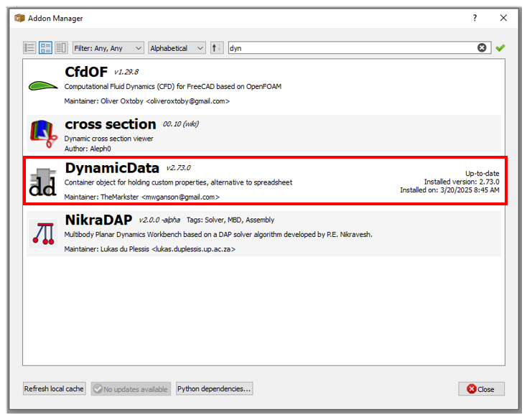Click Maintainer: TheMarkster text
The image size is (527, 420).
pos(142,197)
